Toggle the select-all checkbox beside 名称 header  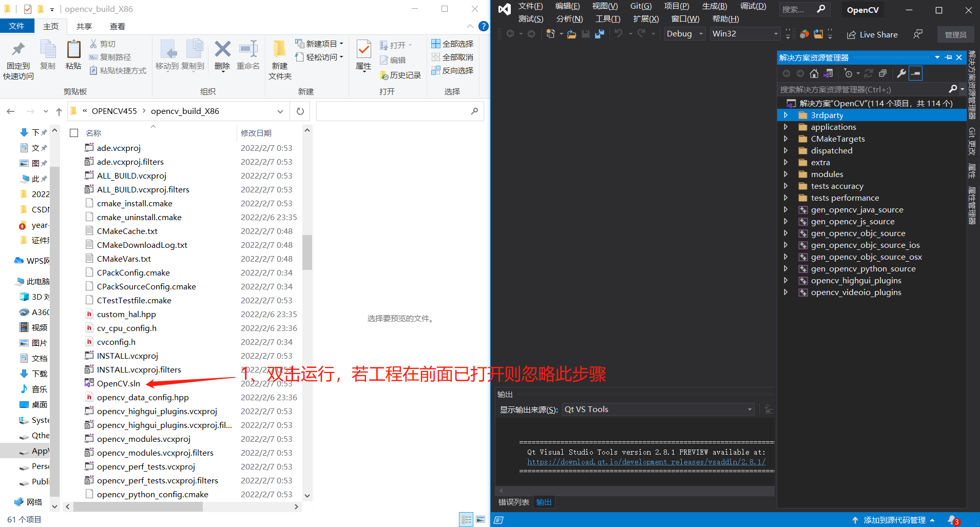pos(74,133)
